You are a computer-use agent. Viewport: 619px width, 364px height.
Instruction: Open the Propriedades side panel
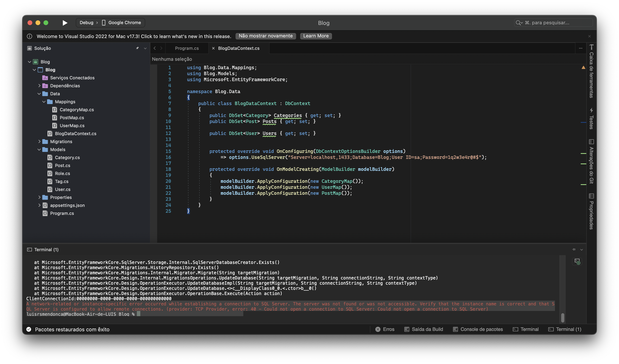pyautogui.click(x=591, y=212)
